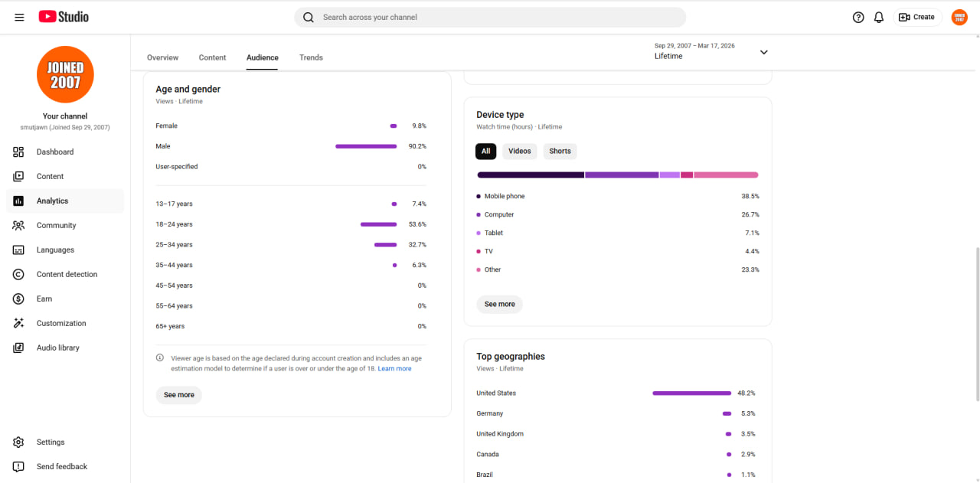Switch to the Overview tab

[x=162, y=57]
